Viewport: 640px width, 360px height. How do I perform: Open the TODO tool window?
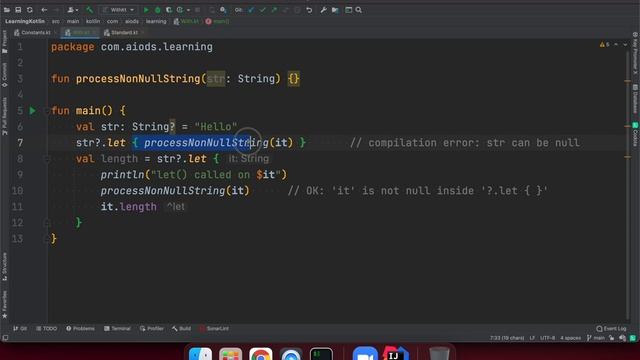pos(47,329)
